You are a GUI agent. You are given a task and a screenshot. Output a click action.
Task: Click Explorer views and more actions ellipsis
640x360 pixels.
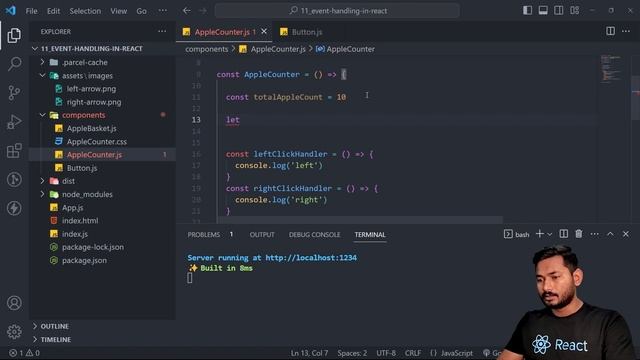pyautogui.click(x=162, y=31)
